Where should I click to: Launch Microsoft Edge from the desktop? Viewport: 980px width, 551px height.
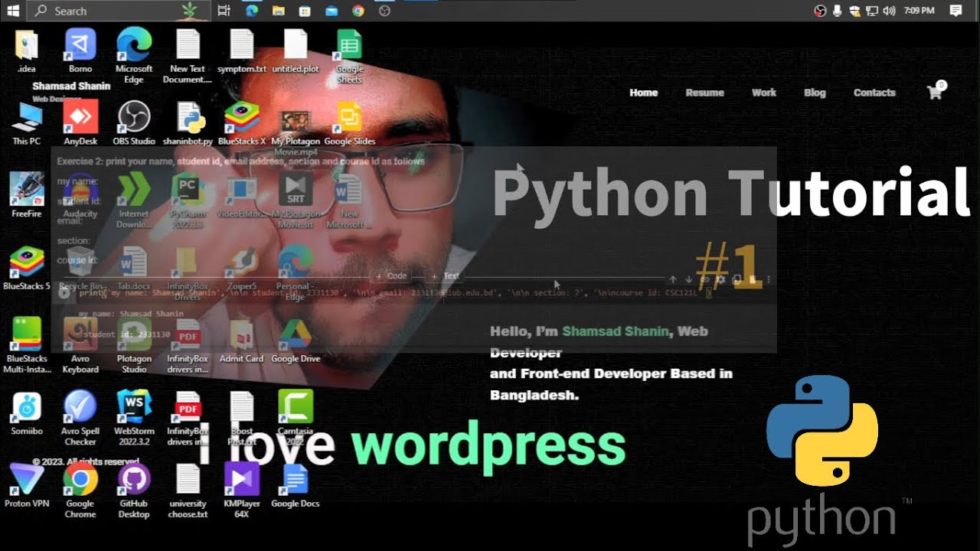pos(134,55)
